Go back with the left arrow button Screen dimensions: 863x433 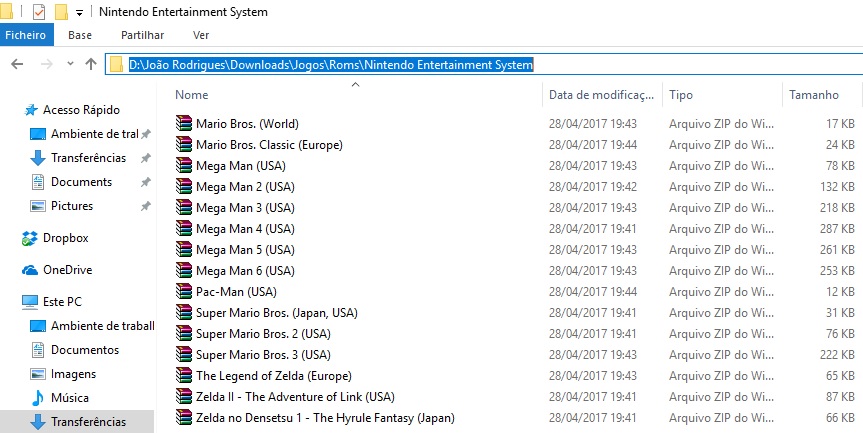17,64
